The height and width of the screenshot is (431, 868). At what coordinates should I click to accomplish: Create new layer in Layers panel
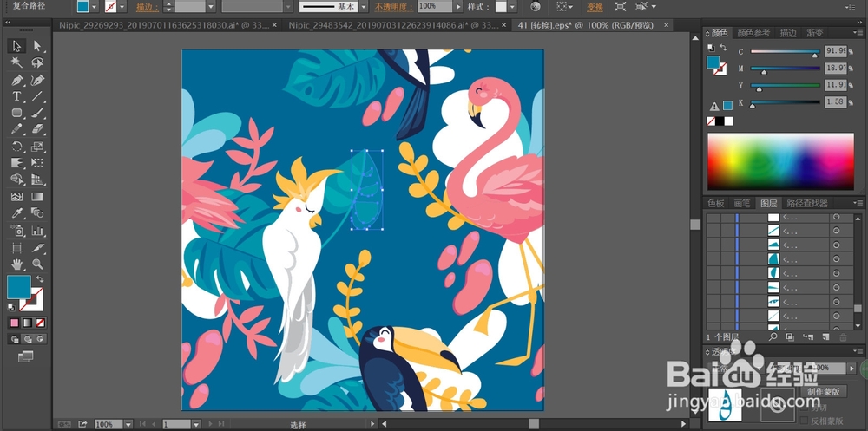[825, 336]
